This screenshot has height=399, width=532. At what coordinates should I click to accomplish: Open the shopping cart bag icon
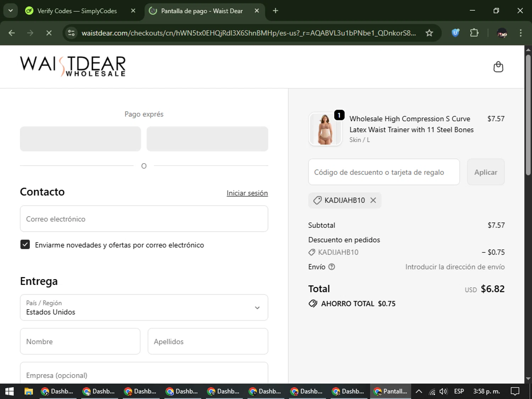click(x=498, y=67)
